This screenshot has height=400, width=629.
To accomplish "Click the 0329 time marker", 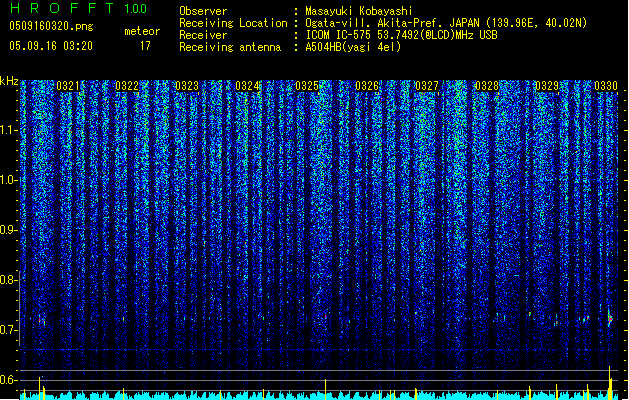I will click(547, 86).
